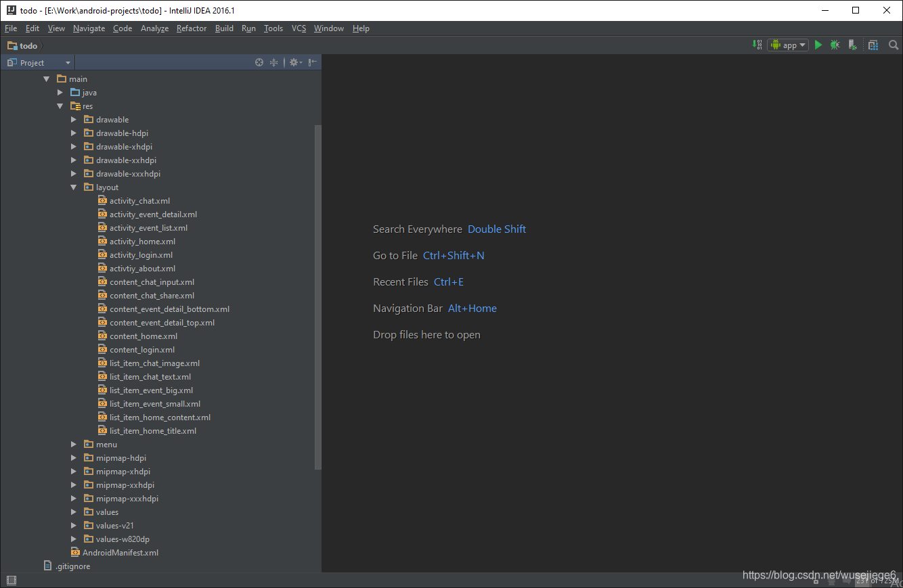Expand the drawable-xxxhdpi folder arrow
The image size is (903, 588).
[74, 174]
